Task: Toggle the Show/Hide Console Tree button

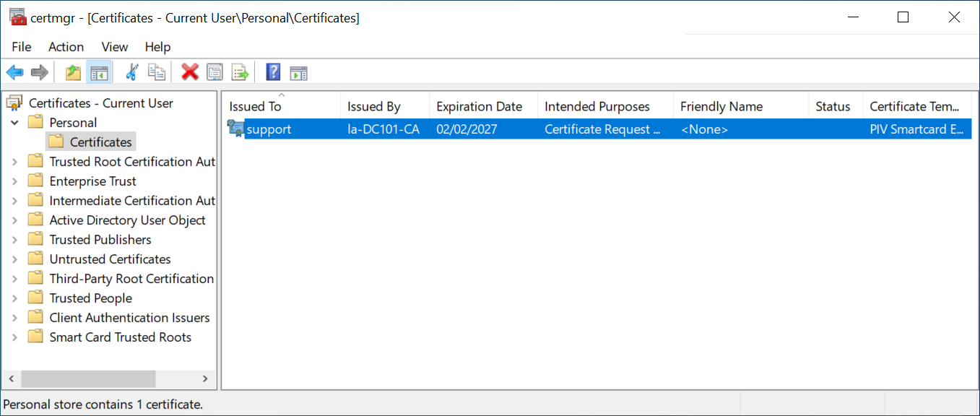Action: coord(98,72)
